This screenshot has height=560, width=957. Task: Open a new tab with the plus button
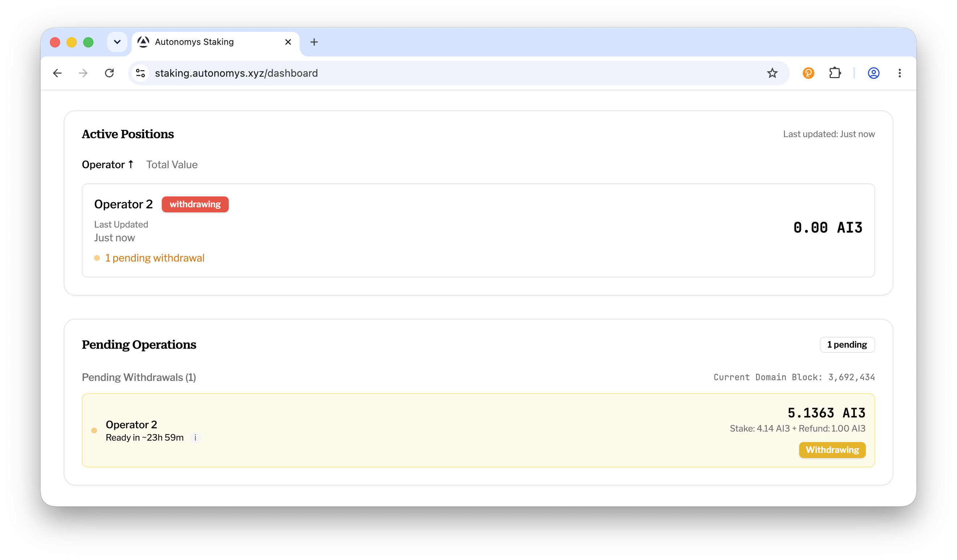click(x=314, y=42)
